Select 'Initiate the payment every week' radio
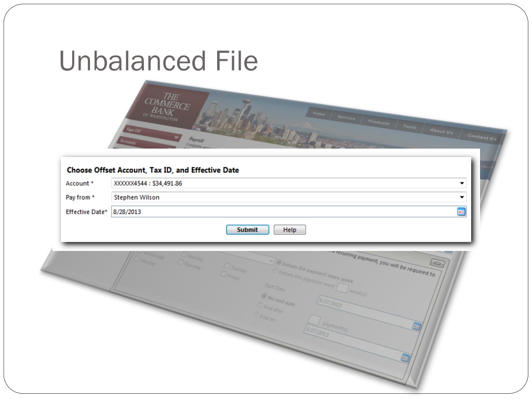Screen dimensions: 532x399 point(279,262)
